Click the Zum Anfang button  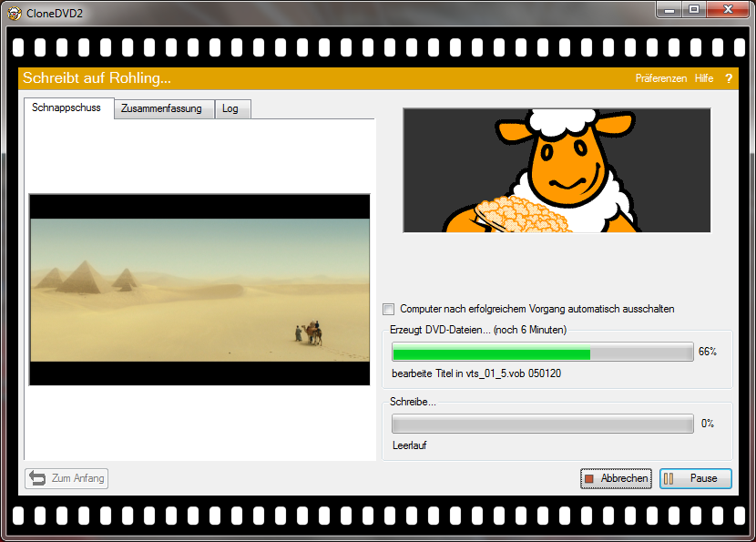coord(66,478)
